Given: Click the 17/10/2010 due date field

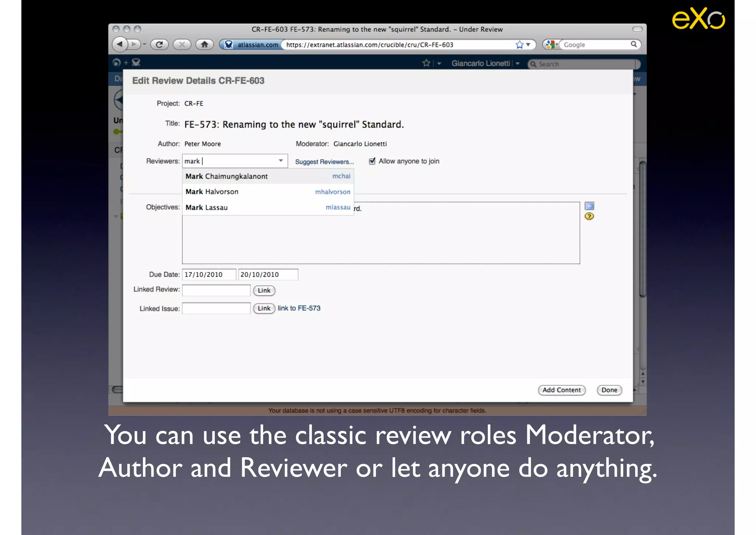Looking at the screenshot, I should coord(209,275).
